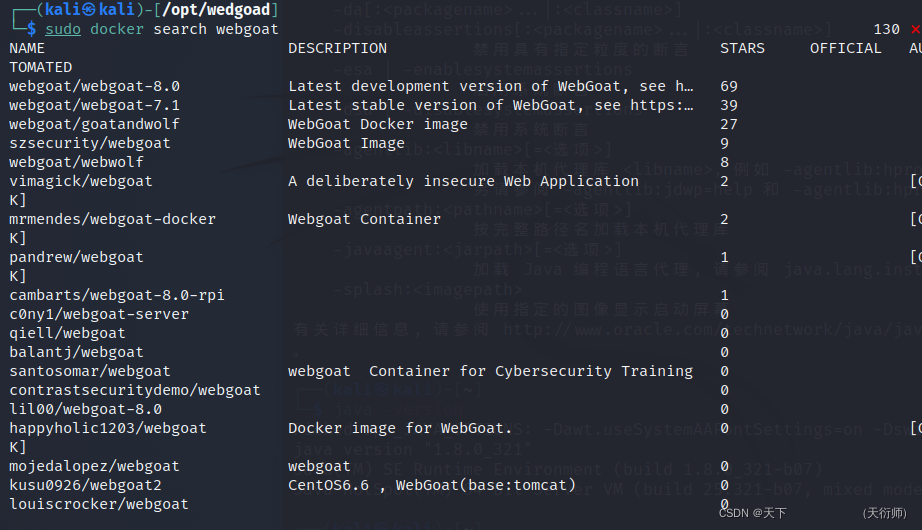Click 'Webgoat Container' description text
This screenshot has height=530, width=922.
[364, 219]
